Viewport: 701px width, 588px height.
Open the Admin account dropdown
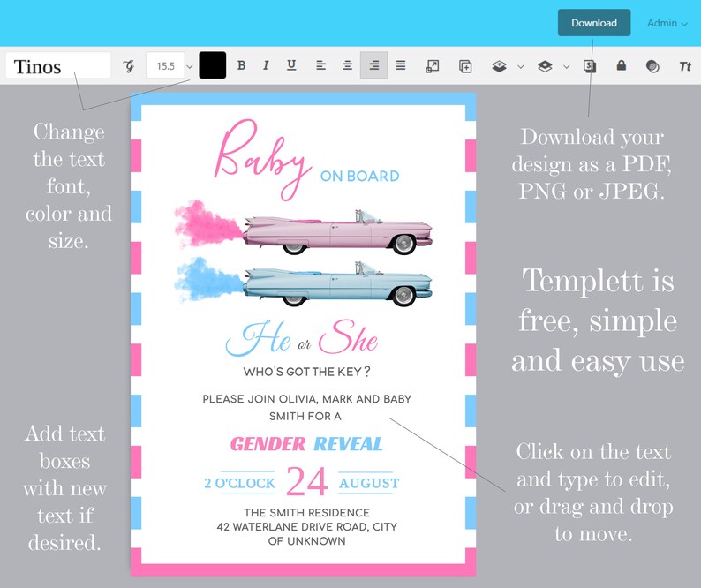(x=667, y=23)
